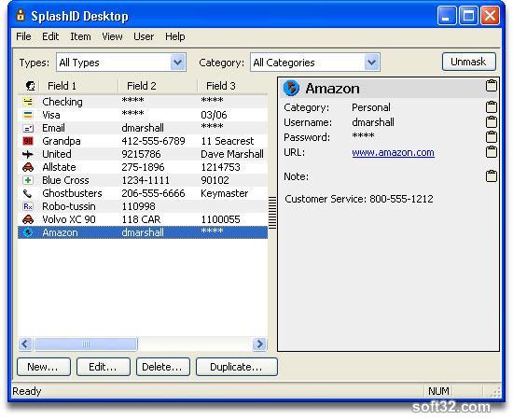Select the Visa entry name
513x420 pixels.
[x=51, y=115]
